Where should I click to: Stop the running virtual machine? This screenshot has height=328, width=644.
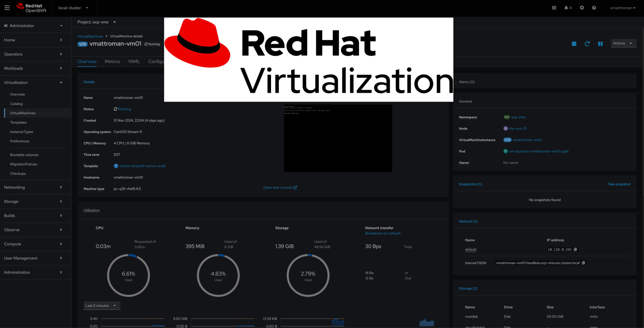tap(574, 44)
